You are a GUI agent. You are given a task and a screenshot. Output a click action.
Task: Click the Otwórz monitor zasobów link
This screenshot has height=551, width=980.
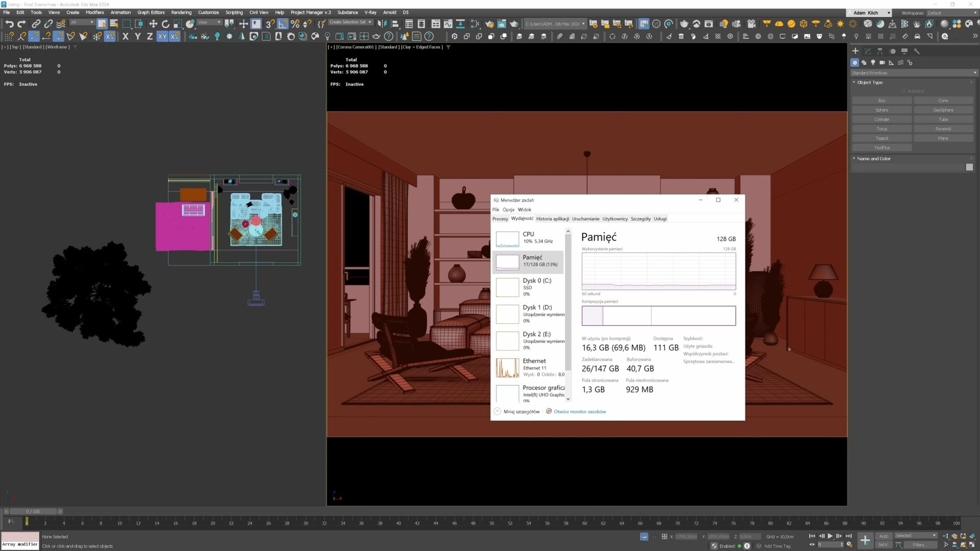579,411
